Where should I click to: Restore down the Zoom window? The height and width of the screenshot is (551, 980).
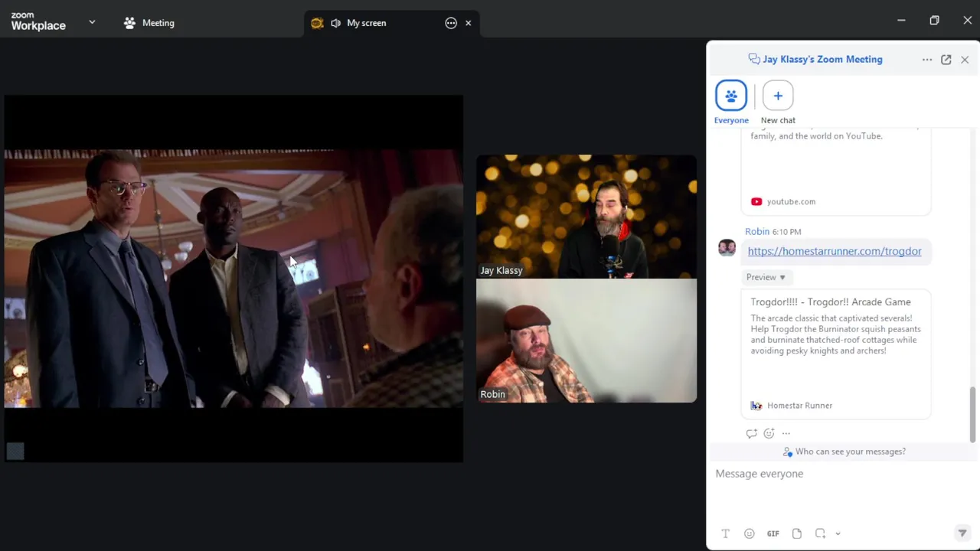point(934,21)
